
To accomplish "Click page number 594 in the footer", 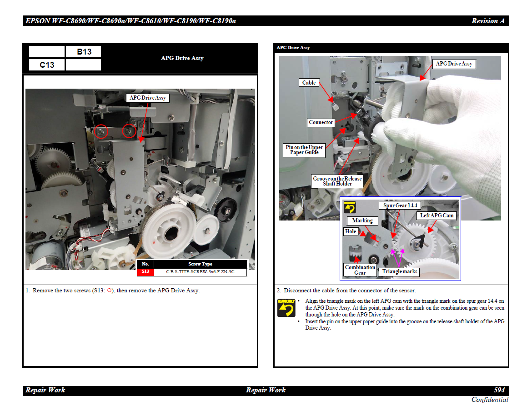I will point(499,390).
